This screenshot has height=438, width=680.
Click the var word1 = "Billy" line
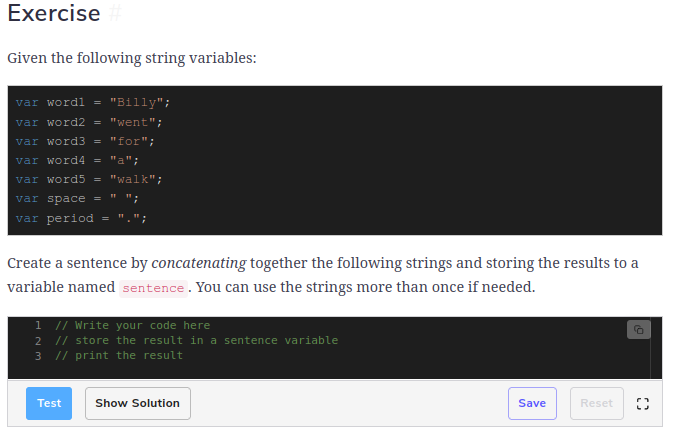coord(93,102)
